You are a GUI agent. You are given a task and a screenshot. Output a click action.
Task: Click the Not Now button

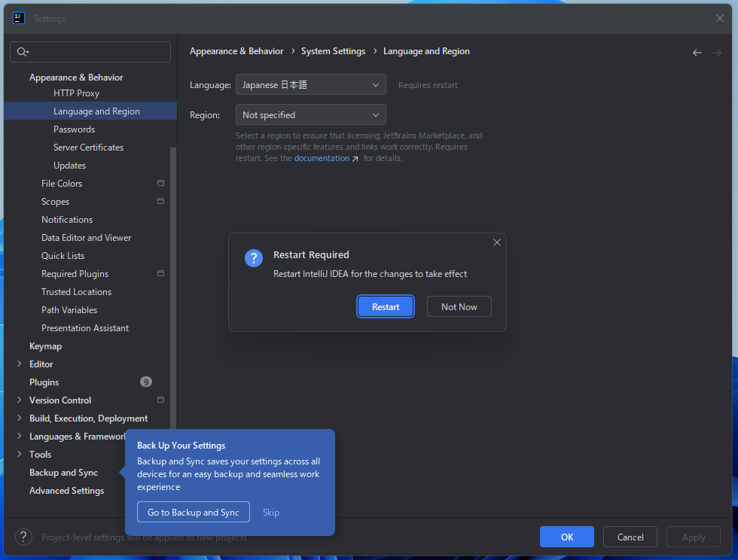459,306
